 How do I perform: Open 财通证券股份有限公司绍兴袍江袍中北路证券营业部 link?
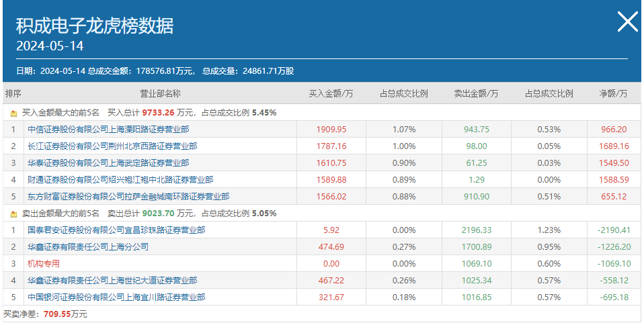coord(120,180)
